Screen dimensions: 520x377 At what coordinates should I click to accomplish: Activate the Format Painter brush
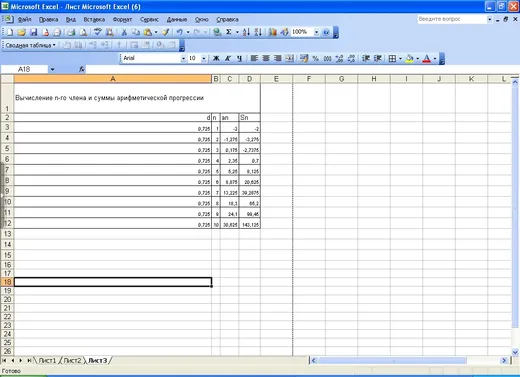pyautogui.click(x=165, y=32)
